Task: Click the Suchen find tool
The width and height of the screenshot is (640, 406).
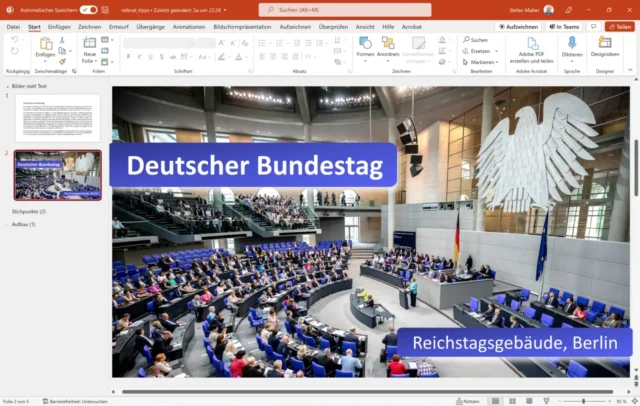Action: [x=477, y=40]
